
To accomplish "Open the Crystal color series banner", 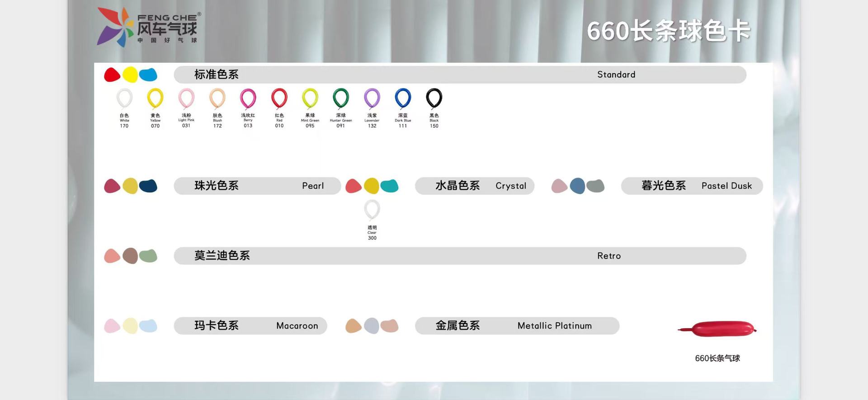I will coord(475,186).
